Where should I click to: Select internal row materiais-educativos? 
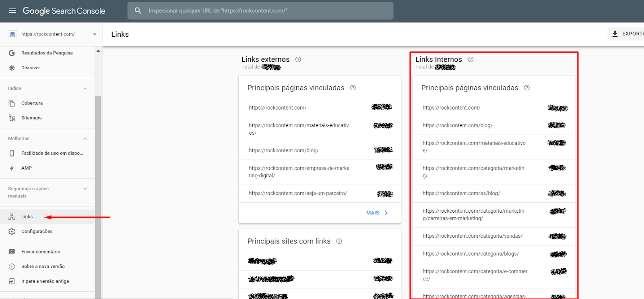pos(493,147)
